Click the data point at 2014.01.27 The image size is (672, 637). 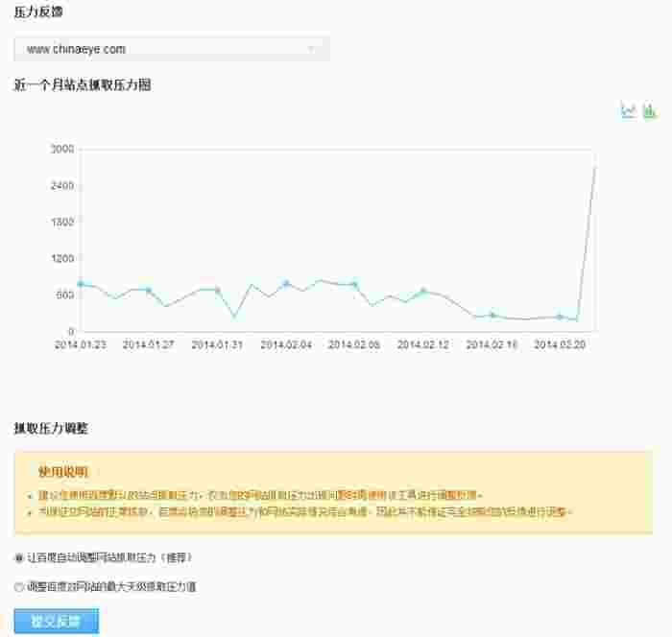pyautogui.click(x=149, y=290)
